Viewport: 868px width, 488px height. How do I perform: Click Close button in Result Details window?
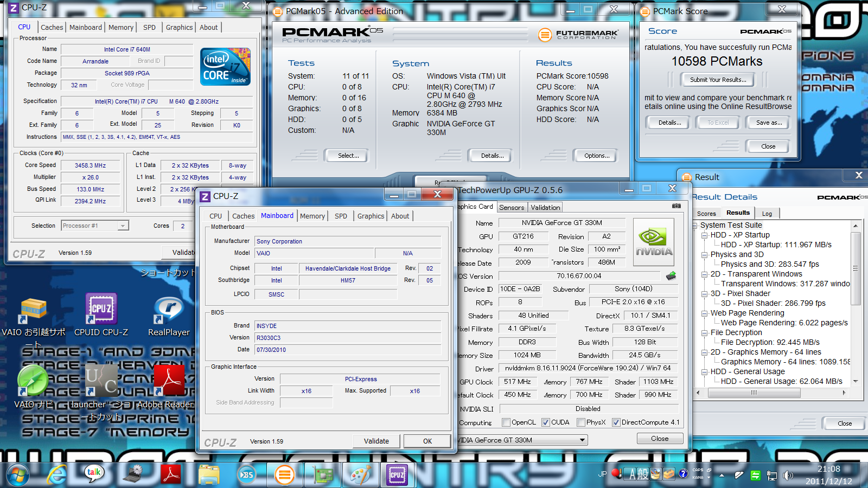(845, 423)
